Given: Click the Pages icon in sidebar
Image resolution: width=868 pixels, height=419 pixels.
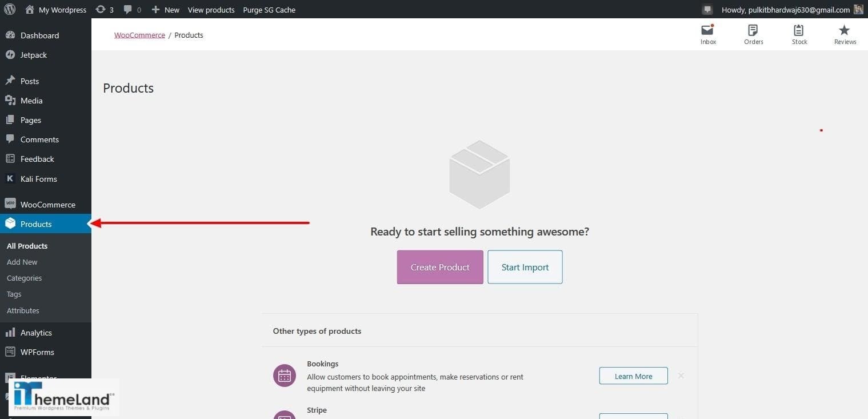Looking at the screenshot, I should (x=10, y=120).
